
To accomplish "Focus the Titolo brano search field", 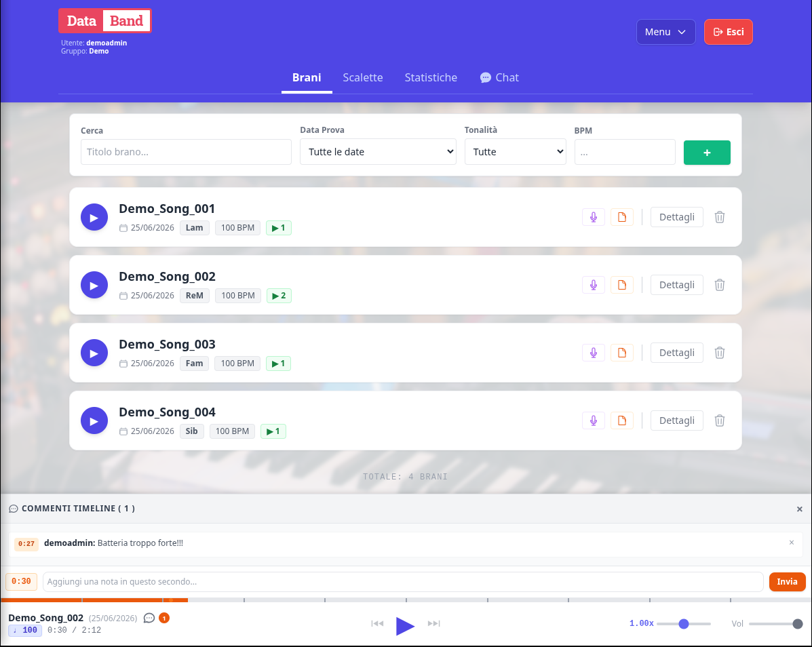I will click(186, 152).
